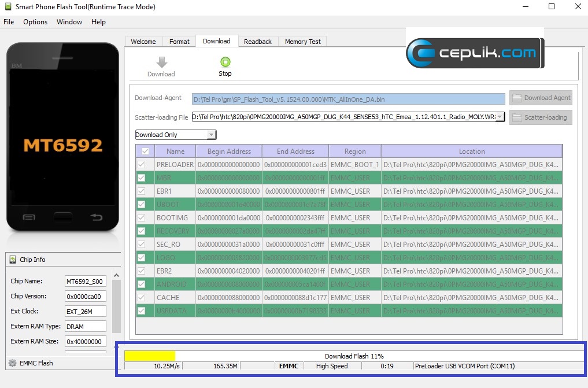This screenshot has height=388, width=588.
Task: Click the Chip Version field 0x0000ca00
Action: (85, 296)
